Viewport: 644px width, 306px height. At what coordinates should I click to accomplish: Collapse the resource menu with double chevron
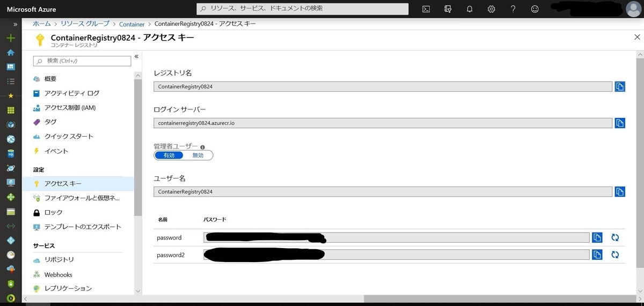(136, 56)
